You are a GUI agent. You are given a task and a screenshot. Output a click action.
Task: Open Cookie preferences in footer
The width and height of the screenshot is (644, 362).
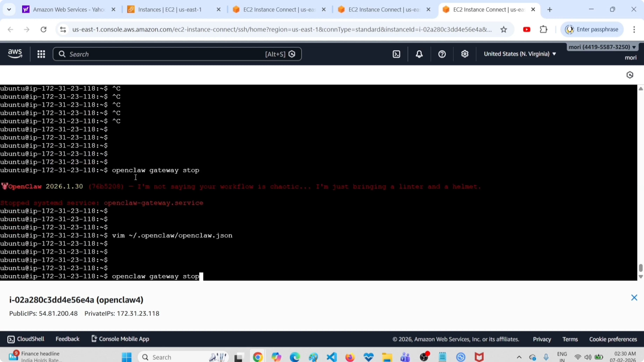pos(613,339)
